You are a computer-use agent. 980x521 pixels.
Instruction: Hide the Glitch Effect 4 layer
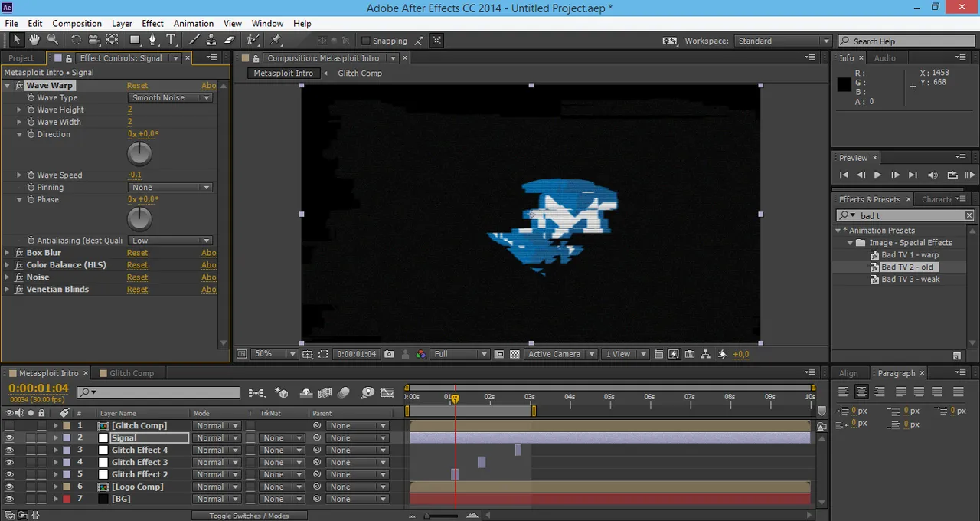(x=9, y=451)
